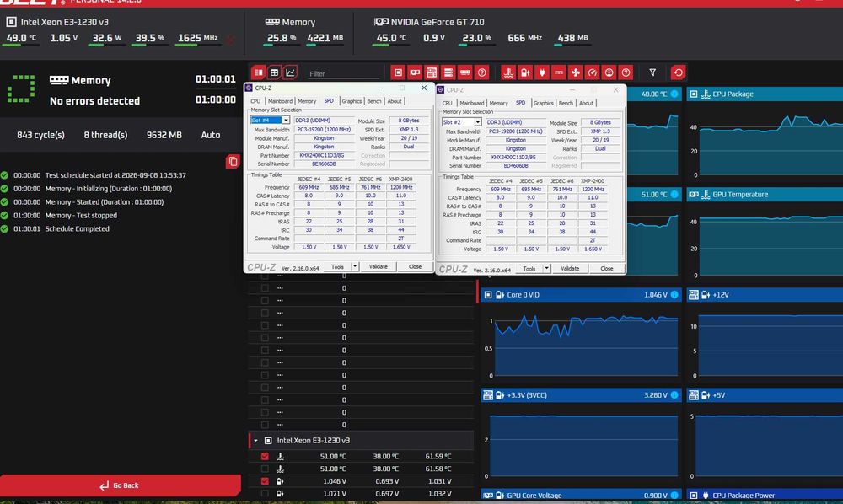Viewport: 843px width, 504px height.
Task: Open Mainboard tab in Slot #4 CPU-Z window
Action: tap(280, 101)
